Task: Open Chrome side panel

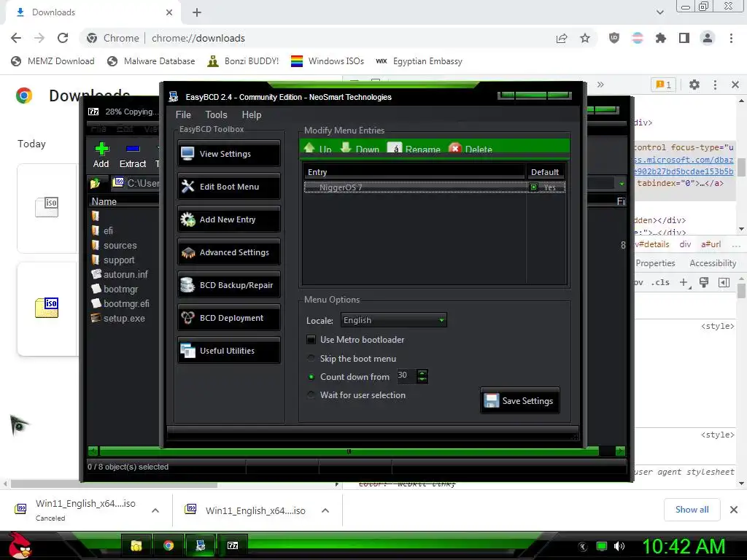Action: [684, 38]
